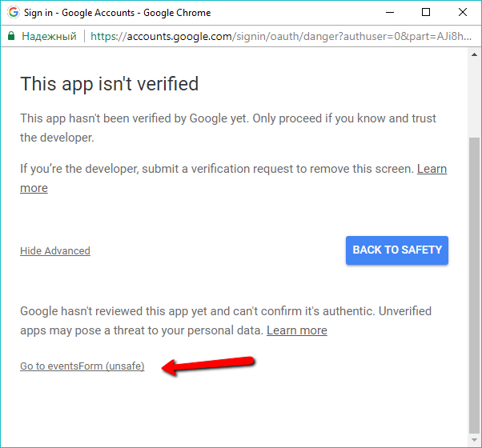Maximize the Google sign-in window
The image size is (482, 448).
tap(426, 13)
